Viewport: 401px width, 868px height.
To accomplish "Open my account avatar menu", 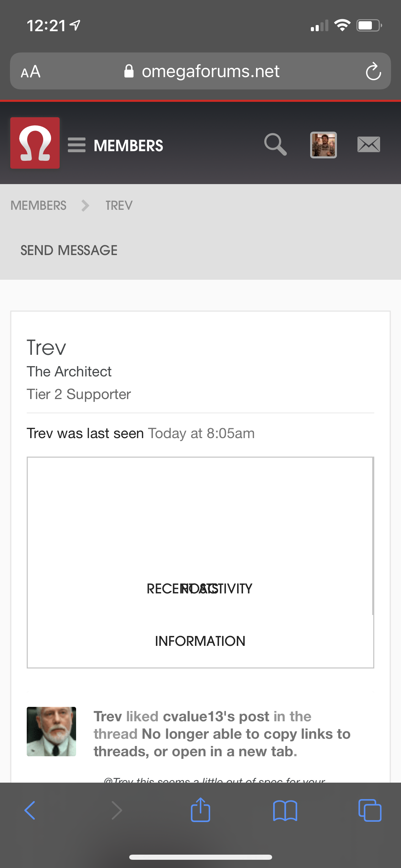I will tap(323, 145).
